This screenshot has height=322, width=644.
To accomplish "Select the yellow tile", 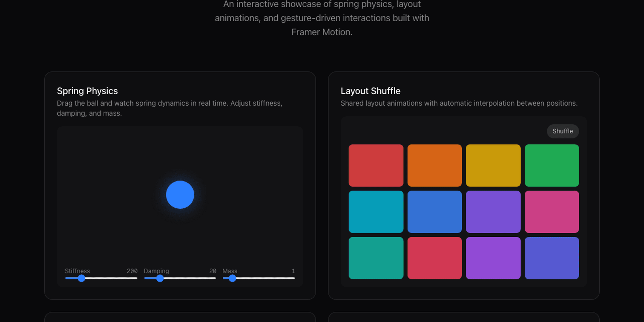I will 493,165.
